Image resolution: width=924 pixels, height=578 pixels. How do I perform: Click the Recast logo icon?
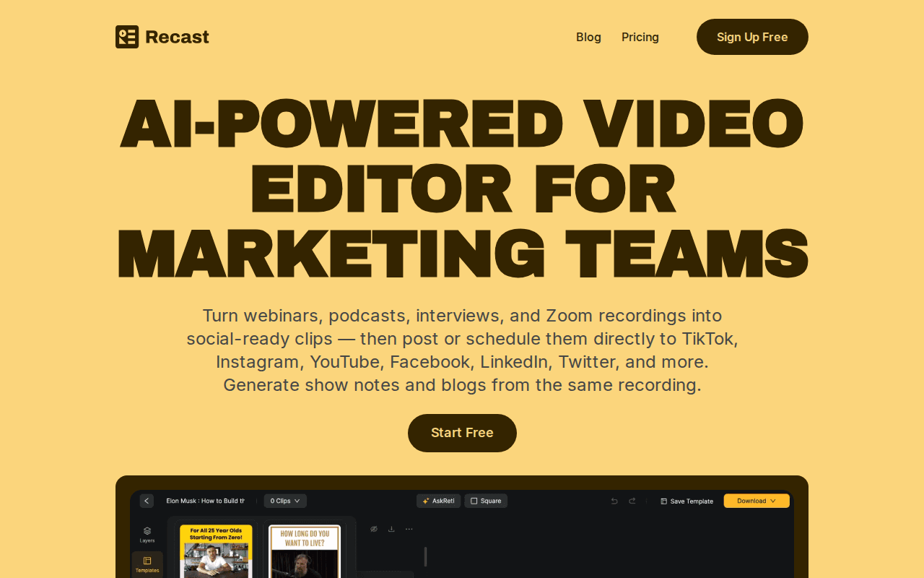click(x=127, y=37)
